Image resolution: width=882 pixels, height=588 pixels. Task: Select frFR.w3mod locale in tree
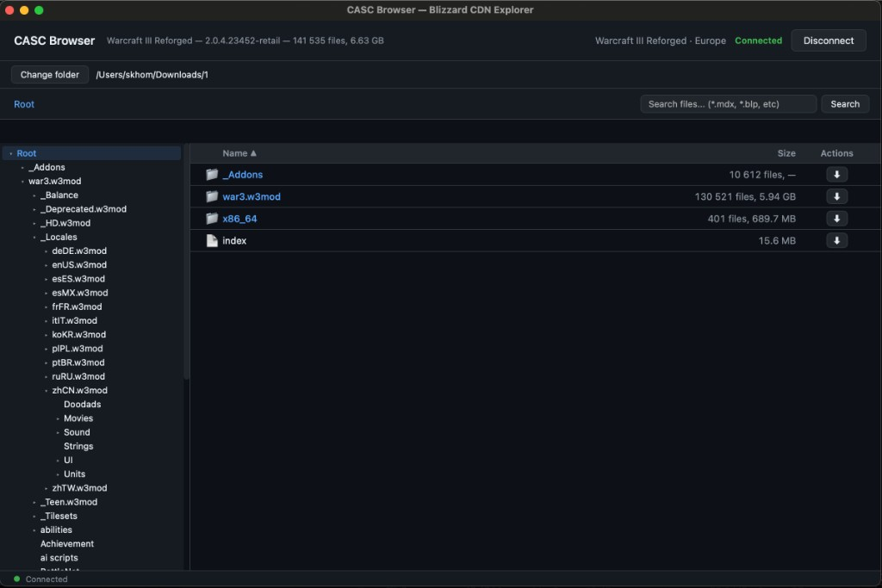pos(77,306)
